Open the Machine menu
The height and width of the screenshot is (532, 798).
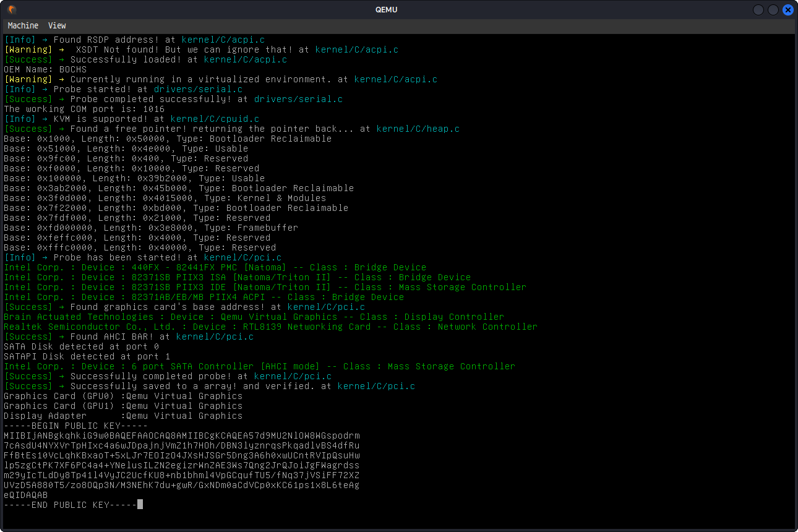click(x=23, y=25)
